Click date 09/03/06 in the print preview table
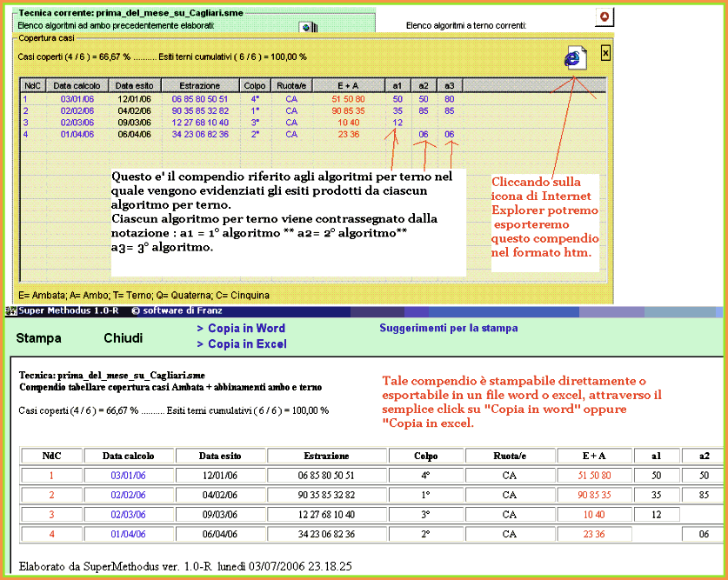728x580 pixels. click(x=220, y=515)
